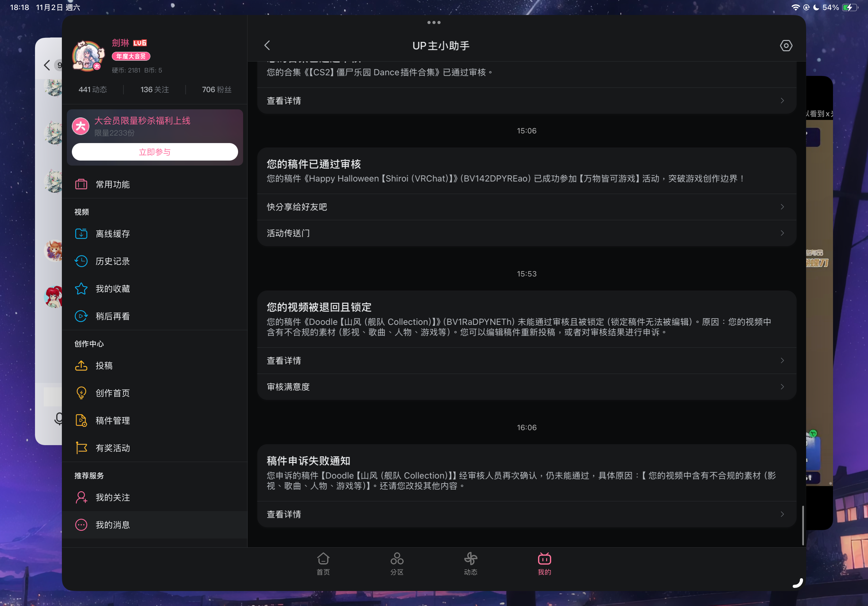The height and width of the screenshot is (606, 868).
Task: Tap battery indicator in status bar
Action: click(850, 7)
